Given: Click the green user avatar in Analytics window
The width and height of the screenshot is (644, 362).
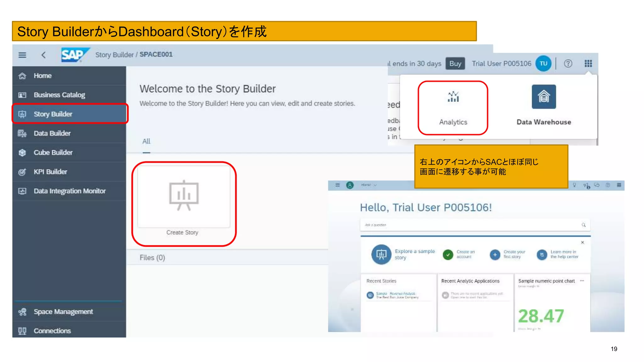Looking at the screenshot, I should [350, 185].
